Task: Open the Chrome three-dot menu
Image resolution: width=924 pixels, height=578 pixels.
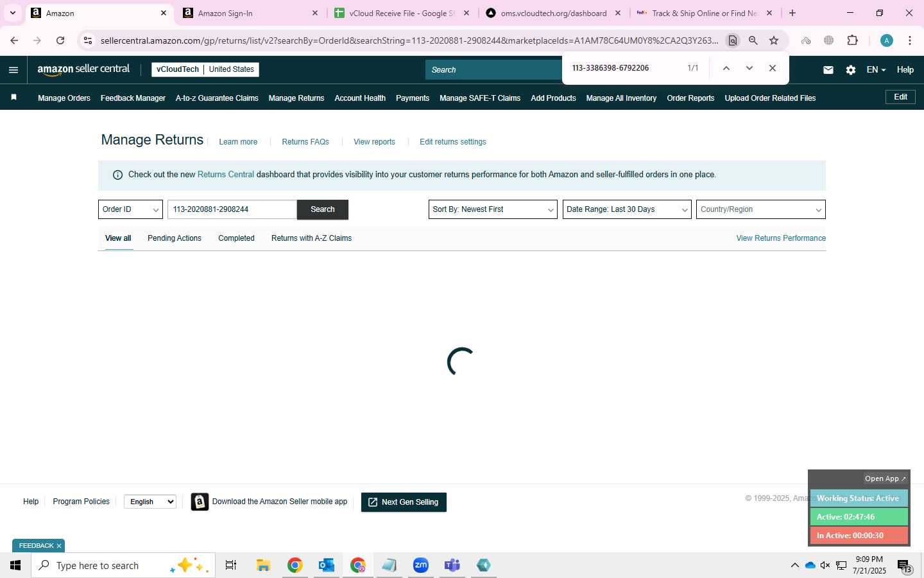Action: point(910,40)
